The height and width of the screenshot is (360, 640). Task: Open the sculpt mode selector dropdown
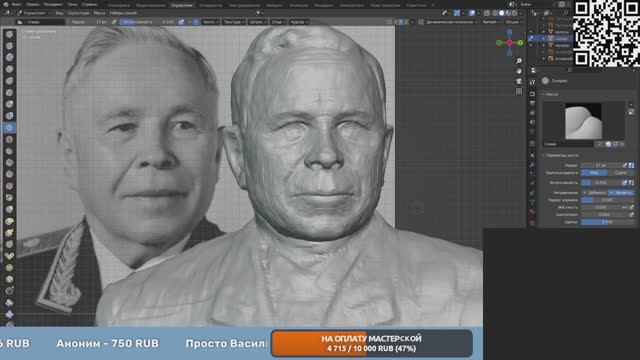[x=34, y=13]
